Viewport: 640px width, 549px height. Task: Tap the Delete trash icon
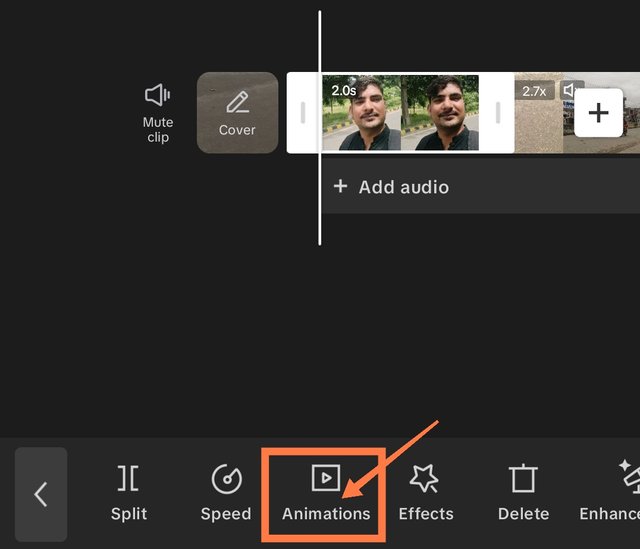coord(523,478)
